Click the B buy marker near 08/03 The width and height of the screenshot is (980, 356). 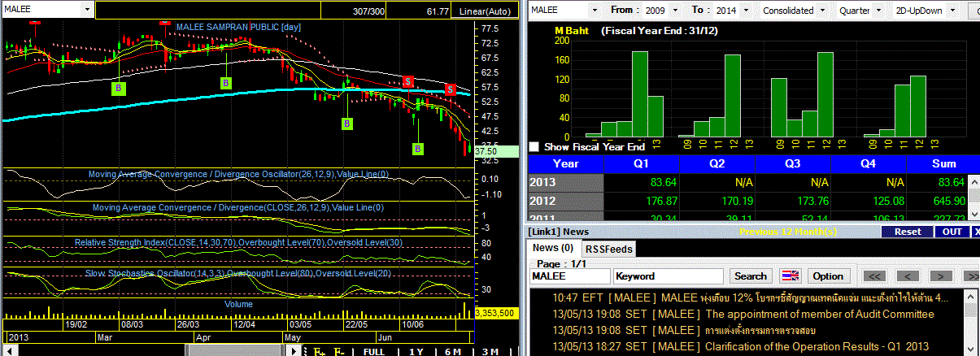click(x=119, y=88)
